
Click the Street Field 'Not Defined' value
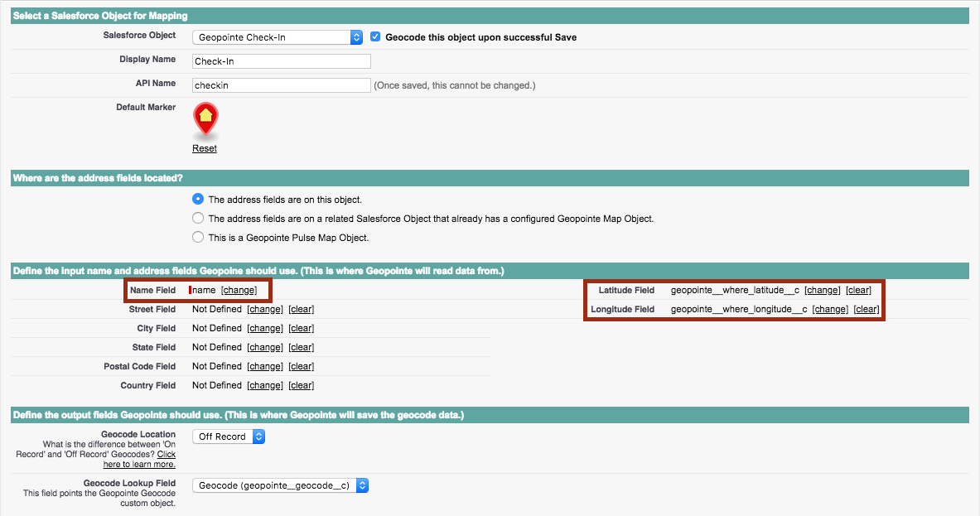[x=217, y=309]
